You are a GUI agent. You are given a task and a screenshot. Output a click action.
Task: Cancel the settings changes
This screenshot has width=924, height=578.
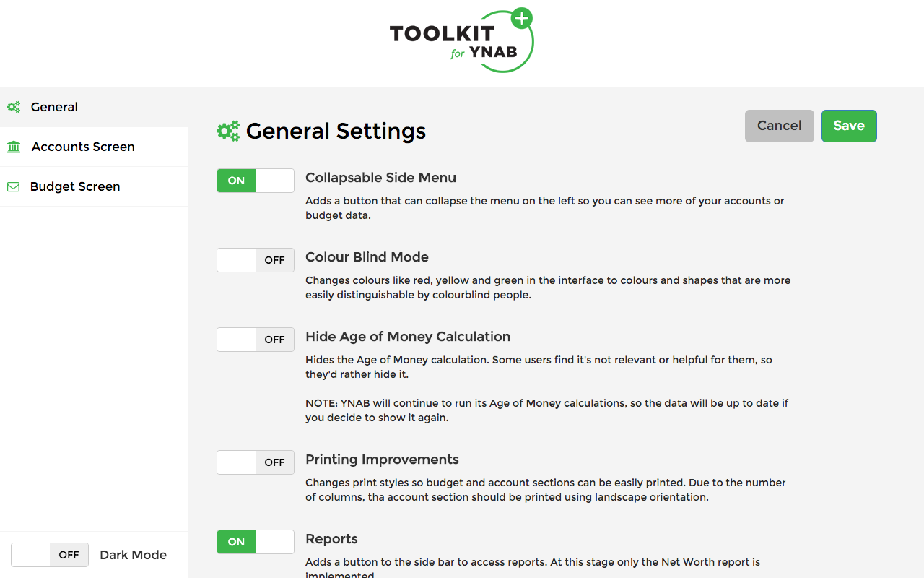(779, 126)
